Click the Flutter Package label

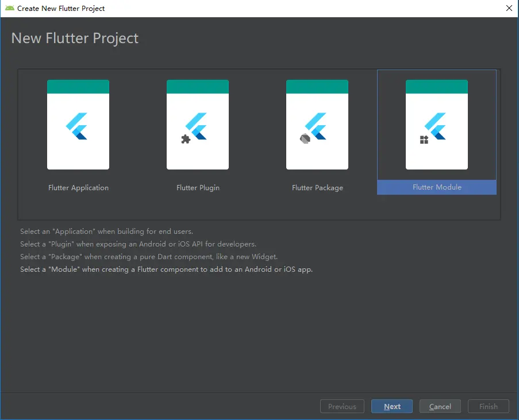pyautogui.click(x=317, y=188)
